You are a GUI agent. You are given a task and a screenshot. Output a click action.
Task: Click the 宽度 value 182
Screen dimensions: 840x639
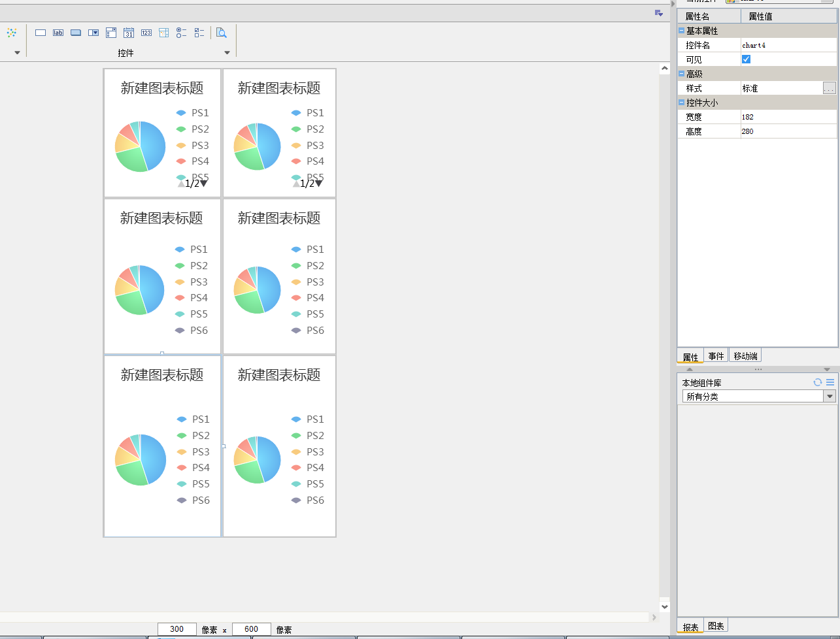tap(788, 117)
